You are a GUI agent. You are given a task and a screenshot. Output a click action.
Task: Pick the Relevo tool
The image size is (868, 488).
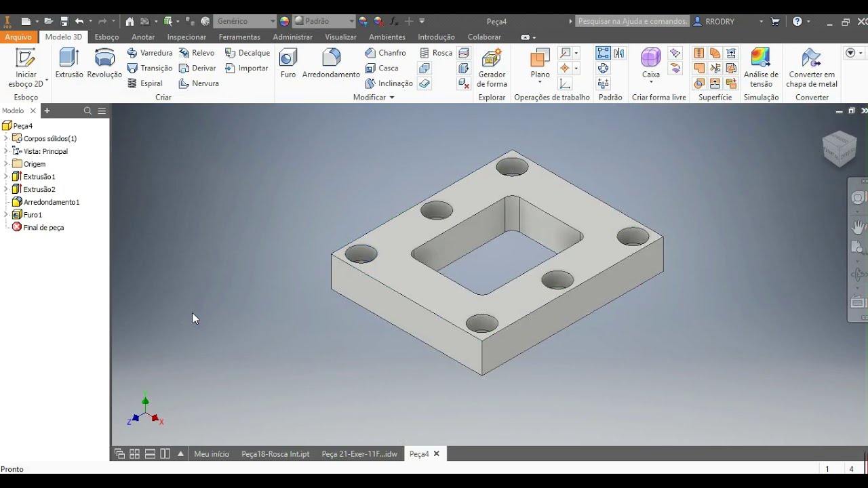197,53
